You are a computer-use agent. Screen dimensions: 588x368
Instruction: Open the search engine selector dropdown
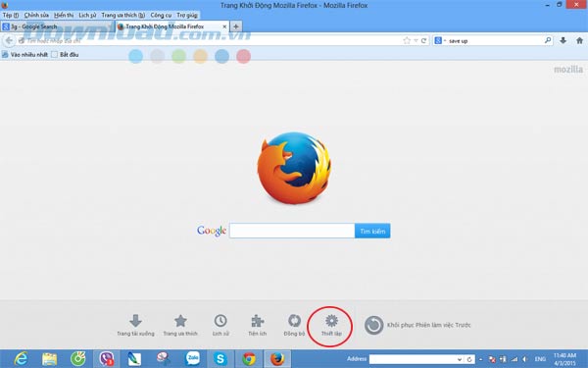pyautogui.click(x=440, y=40)
